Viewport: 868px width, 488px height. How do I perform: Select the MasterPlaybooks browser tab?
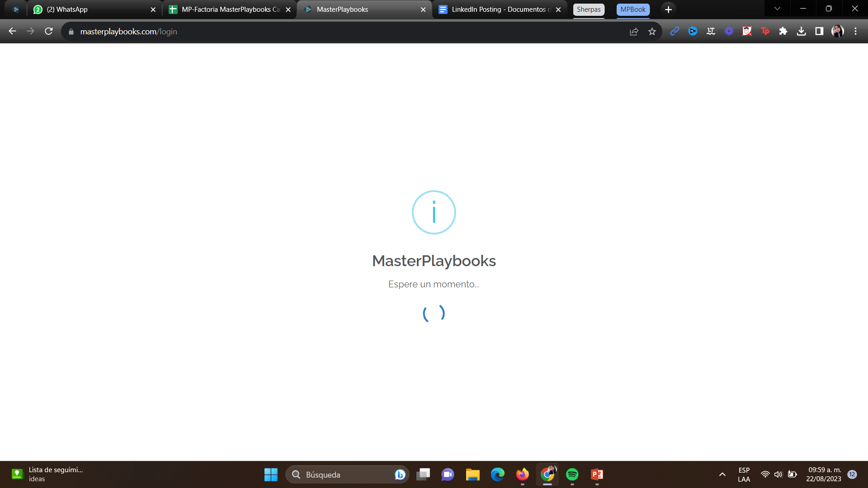coord(364,9)
